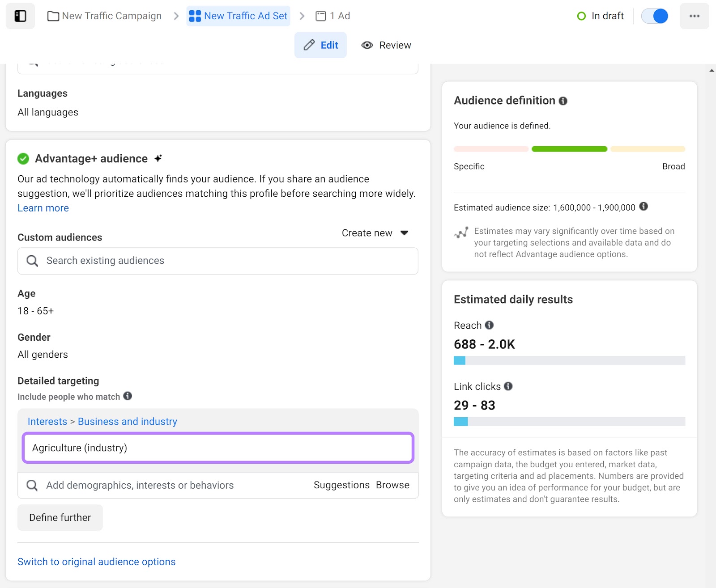Open the Create new audiences dropdown
The width and height of the screenshot is (716, 588).
click(x=376, y=233)
